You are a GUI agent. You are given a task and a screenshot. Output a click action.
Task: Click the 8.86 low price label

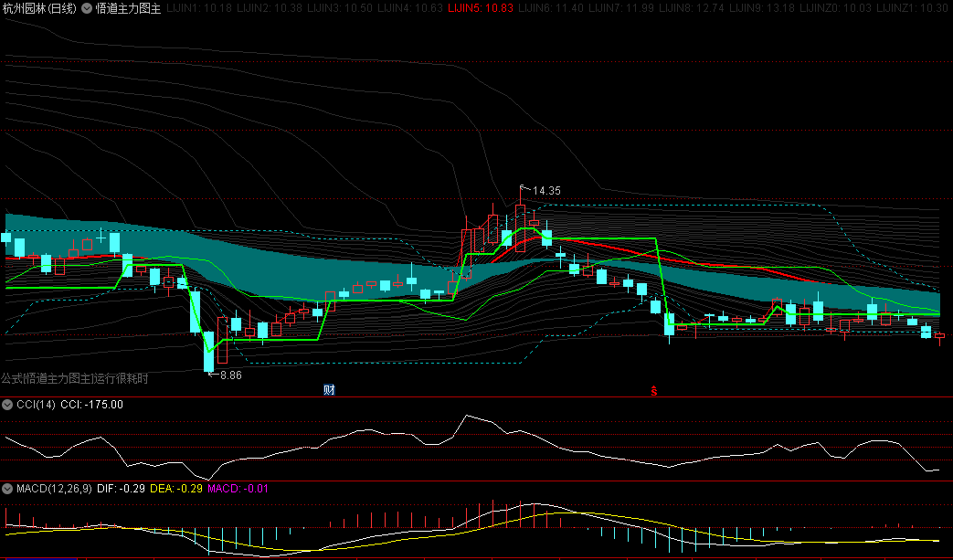pyautogui.click(x=231, y=375)
